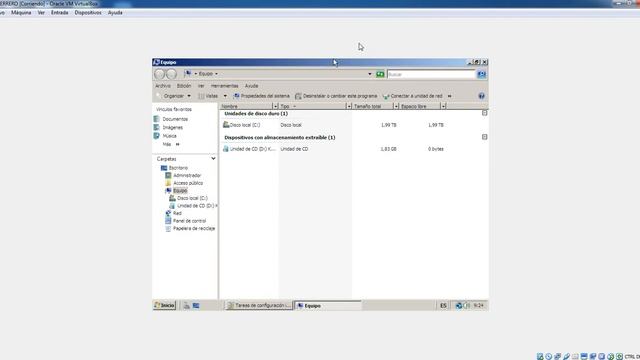Image resolution: width=640 pixels, height=360 pixels.
Task: Open the Herramientas menu
Action: pyautogui.click(x=224, y=86)
